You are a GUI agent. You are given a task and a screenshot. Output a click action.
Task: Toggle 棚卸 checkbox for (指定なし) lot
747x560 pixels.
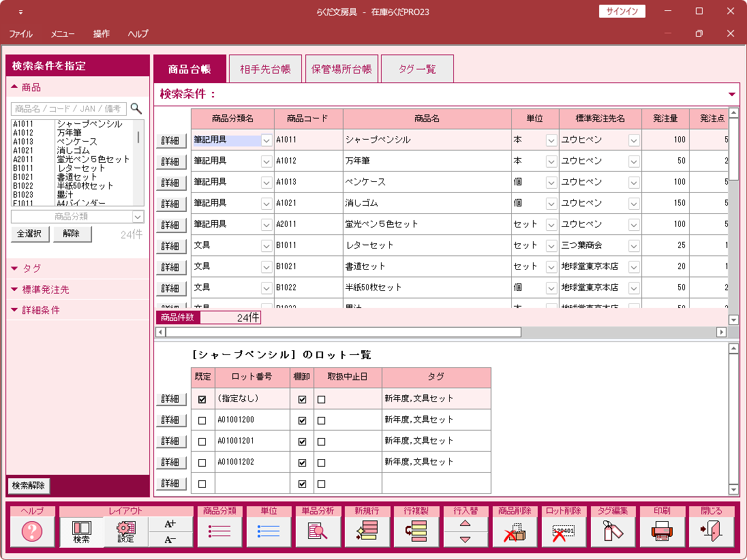click(302, 399)
